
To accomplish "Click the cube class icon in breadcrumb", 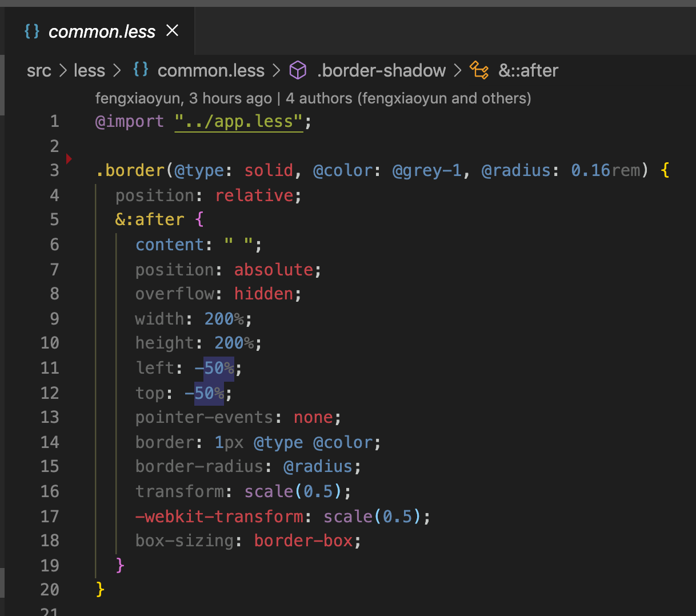I will coord(298,70).
